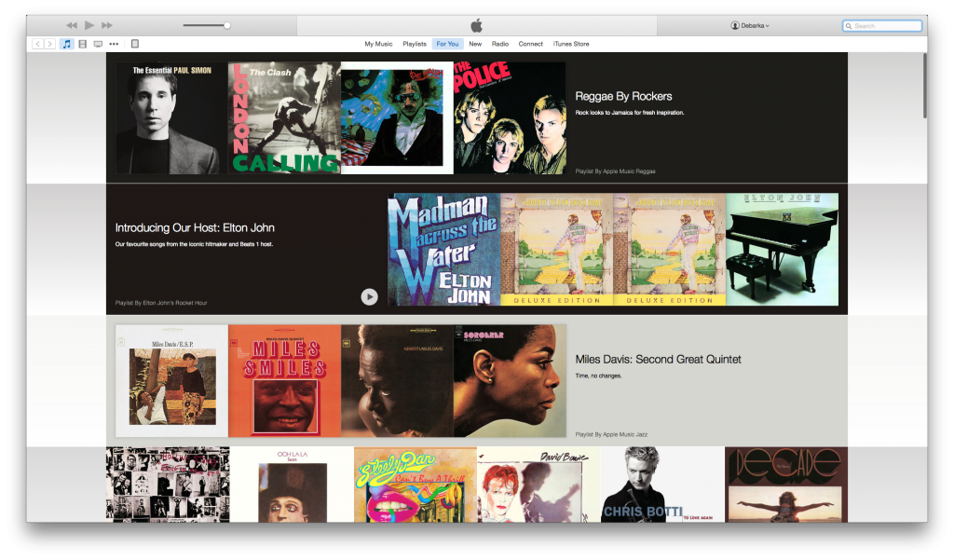Screen dimensions: 954x560
Task: Open the David Bowie album cover
Action: (539, 485)
